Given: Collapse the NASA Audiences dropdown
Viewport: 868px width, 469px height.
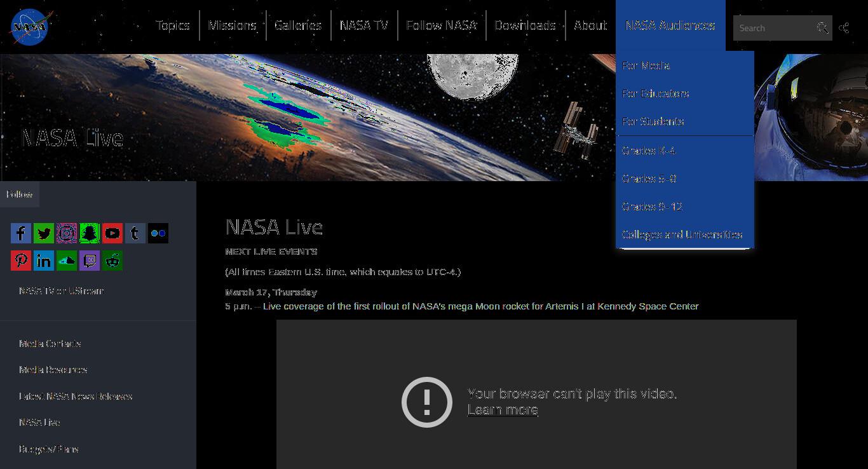Looking at the screenshot, I should (x=670, y=25).
